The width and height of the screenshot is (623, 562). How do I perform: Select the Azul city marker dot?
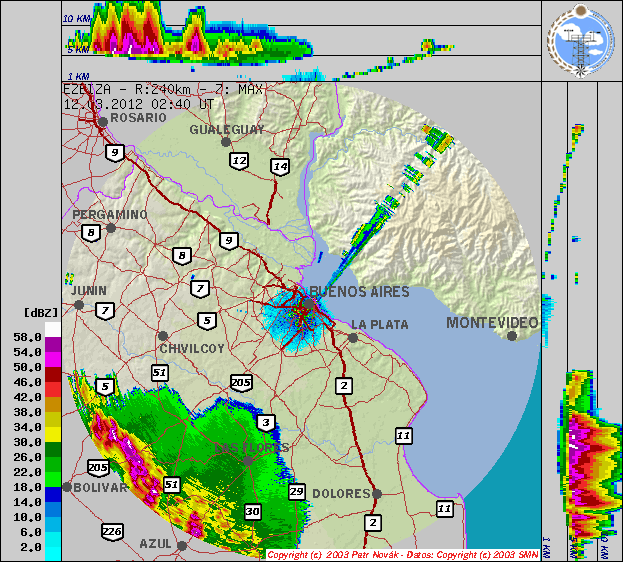click(x=182, y=546)
